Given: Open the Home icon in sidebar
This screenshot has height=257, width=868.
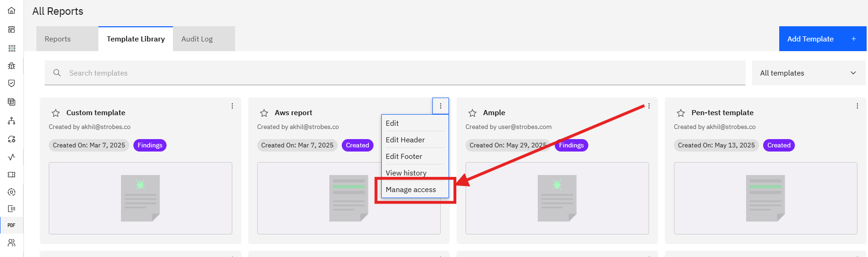Looking at the screenshot, I should tap(11, 11).
